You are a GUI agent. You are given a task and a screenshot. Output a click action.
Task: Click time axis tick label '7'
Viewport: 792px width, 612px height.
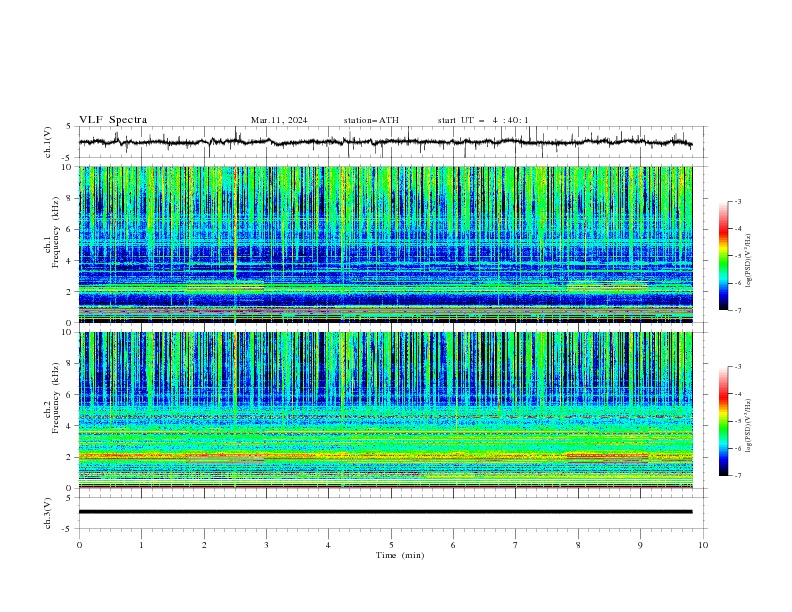click(516, 545)
